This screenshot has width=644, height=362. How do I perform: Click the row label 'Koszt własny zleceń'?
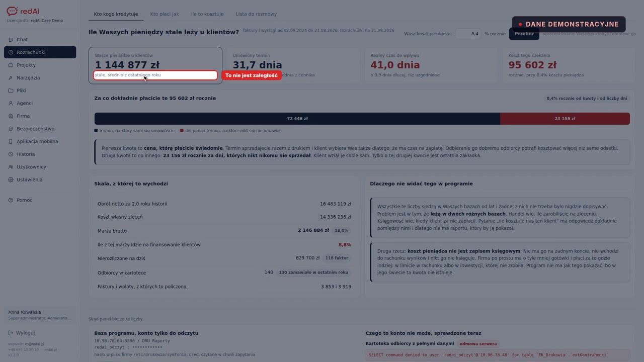[x=120, y=217]
